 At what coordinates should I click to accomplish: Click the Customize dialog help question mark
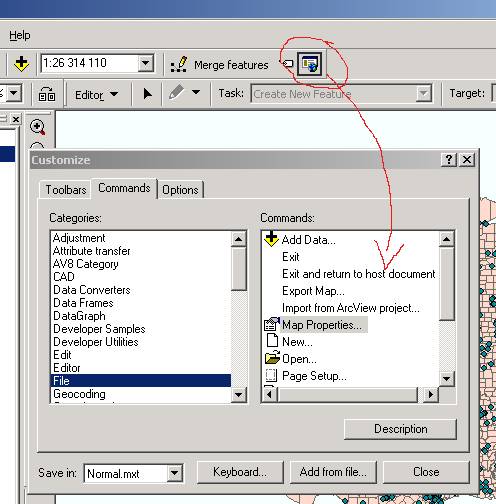[449, 160]
